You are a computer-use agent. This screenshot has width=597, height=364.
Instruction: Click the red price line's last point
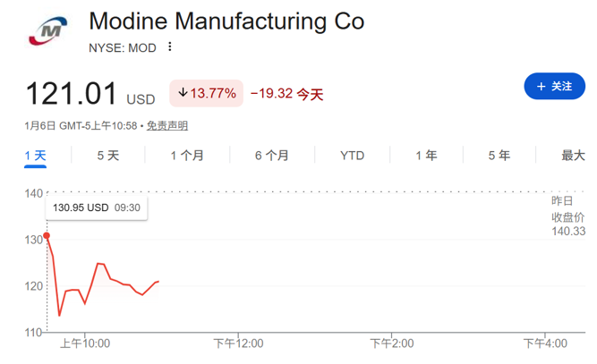(x=158, y=282)
